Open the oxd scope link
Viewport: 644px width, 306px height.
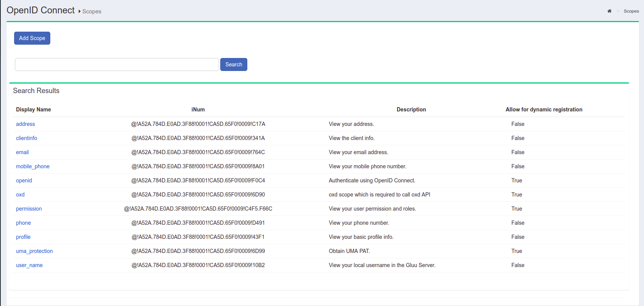coord(20,195)
